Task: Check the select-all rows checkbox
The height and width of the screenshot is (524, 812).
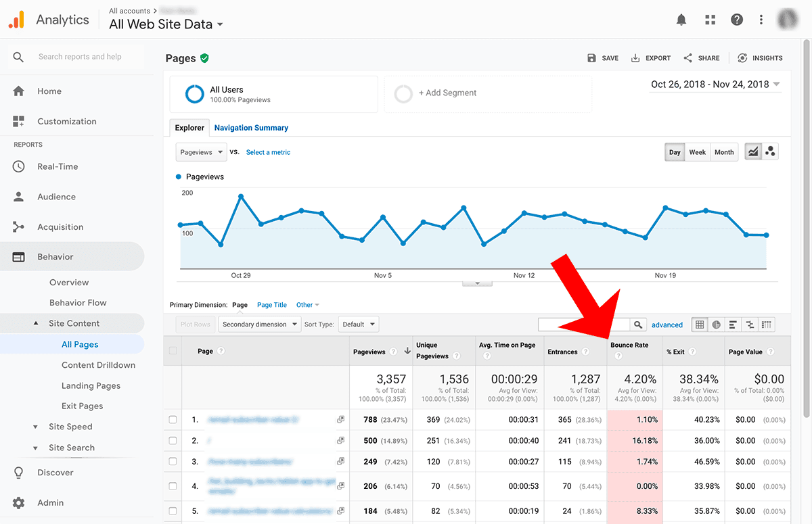Action: (173, 351)
